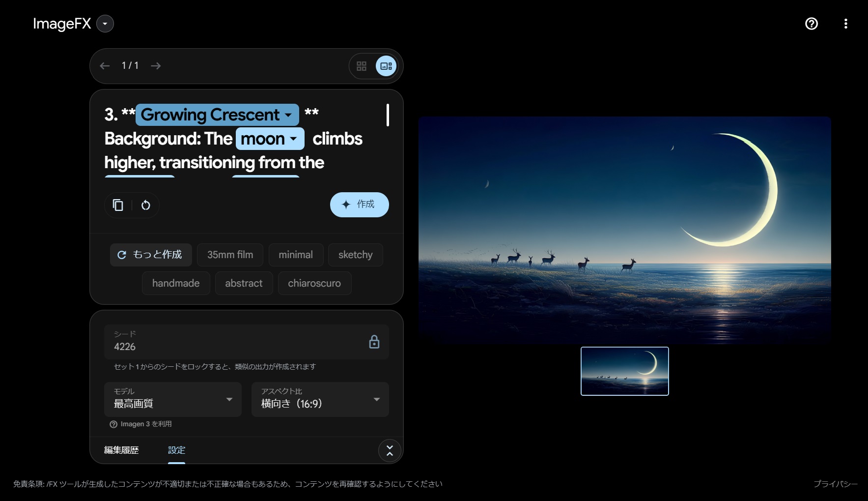The width and height of the screenshot is (868, 501).
Task: Click the copy prompt icon
Action: tap(118, 205)
